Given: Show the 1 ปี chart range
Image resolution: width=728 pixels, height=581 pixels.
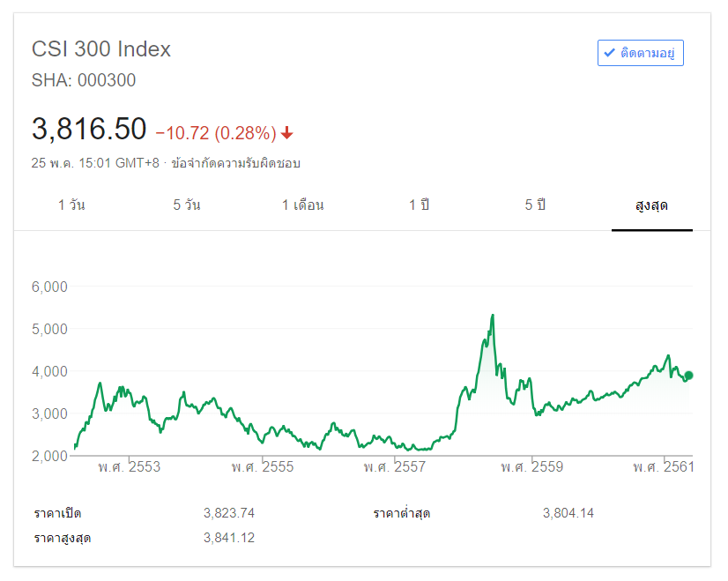Looking at the screenshot, I should 419,205.
